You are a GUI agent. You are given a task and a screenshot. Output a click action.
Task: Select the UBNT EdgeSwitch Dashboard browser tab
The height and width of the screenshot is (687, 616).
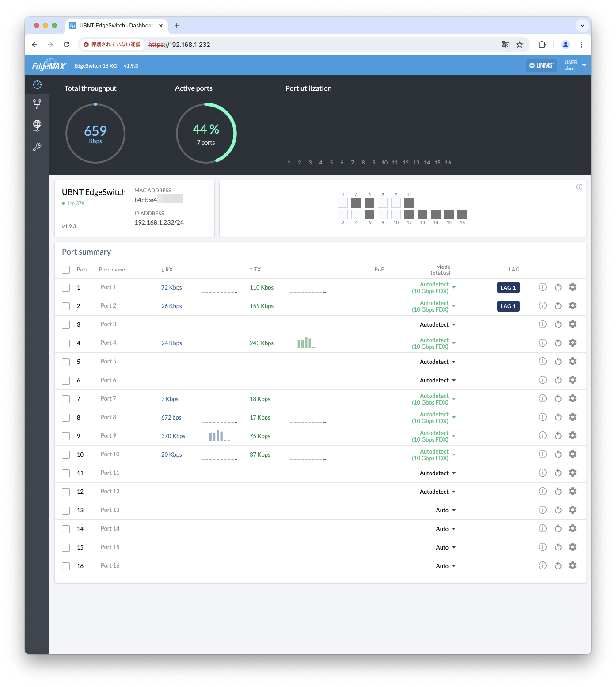116,26
